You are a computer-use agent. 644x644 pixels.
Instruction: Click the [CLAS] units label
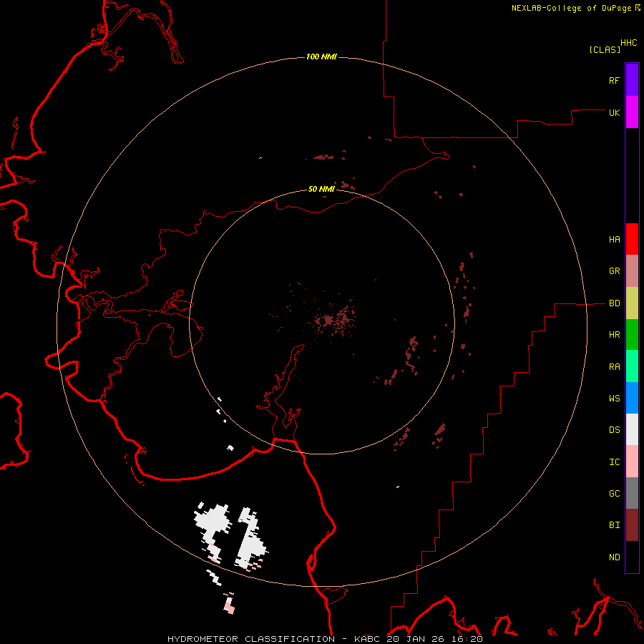coord(605,49)
